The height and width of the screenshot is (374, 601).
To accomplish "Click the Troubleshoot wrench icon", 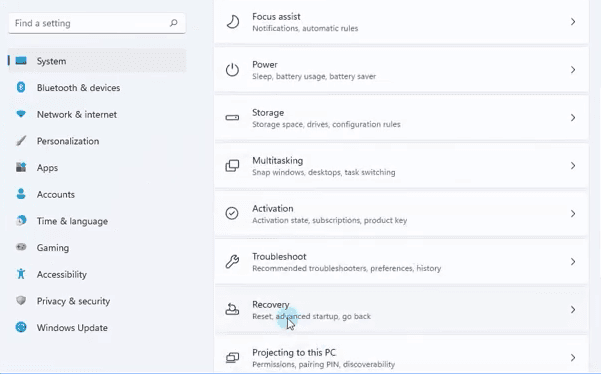I will (x=232, y=261).
